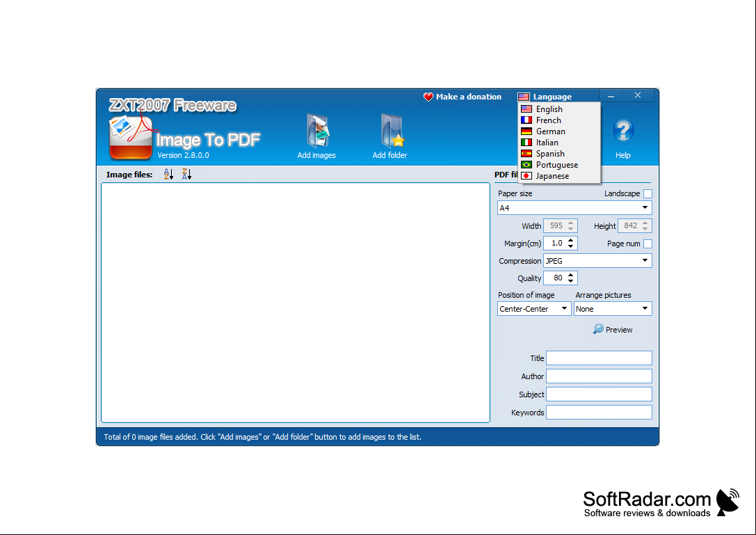Click the Preview button label
This screenshot has width=756, height=535.
(619, 330)
